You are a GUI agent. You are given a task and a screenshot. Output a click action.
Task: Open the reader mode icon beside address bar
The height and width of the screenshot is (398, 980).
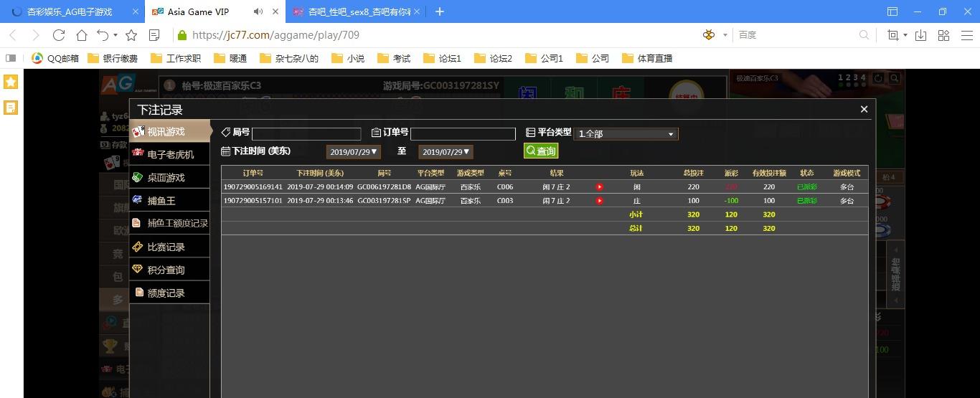pyautogui.click(x=154, y=35)
